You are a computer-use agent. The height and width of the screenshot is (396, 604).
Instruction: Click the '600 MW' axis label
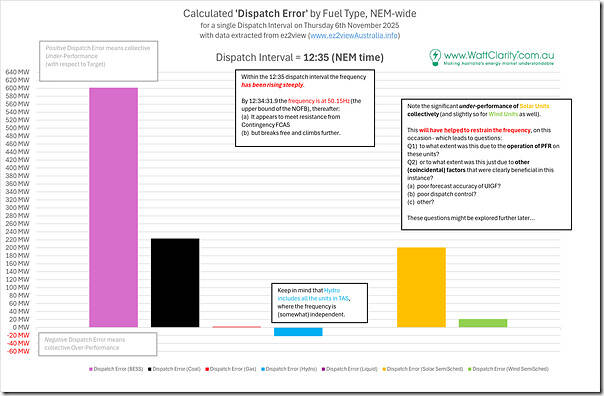click(x=17, y=88)
